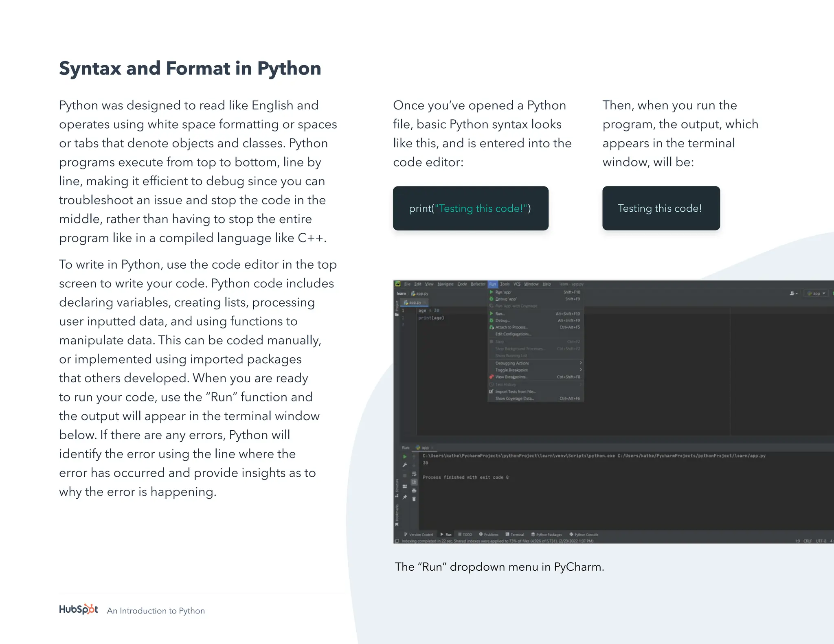Click line number 1 in editor gutter

[403, 311]
